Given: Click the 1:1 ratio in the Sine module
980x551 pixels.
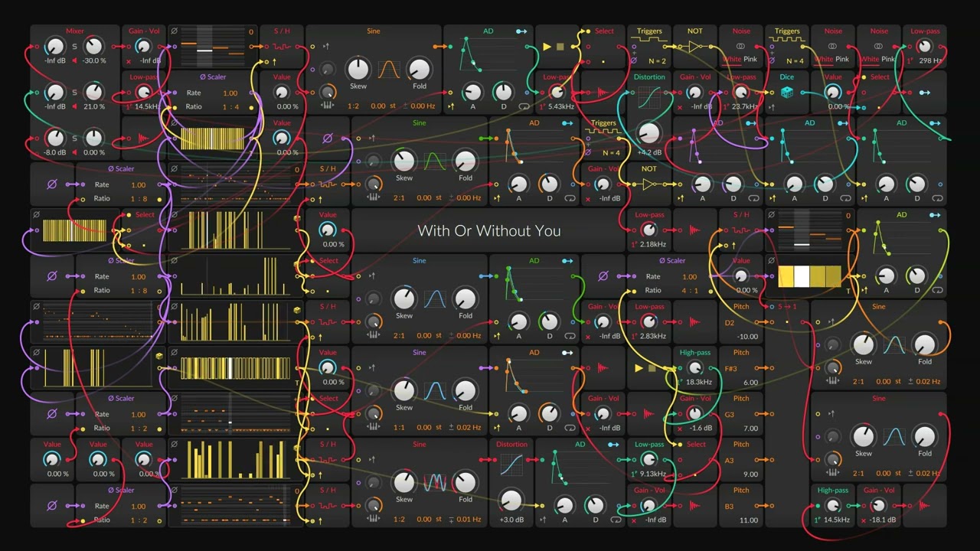Looking at the screenshot, I should point(399,427).
